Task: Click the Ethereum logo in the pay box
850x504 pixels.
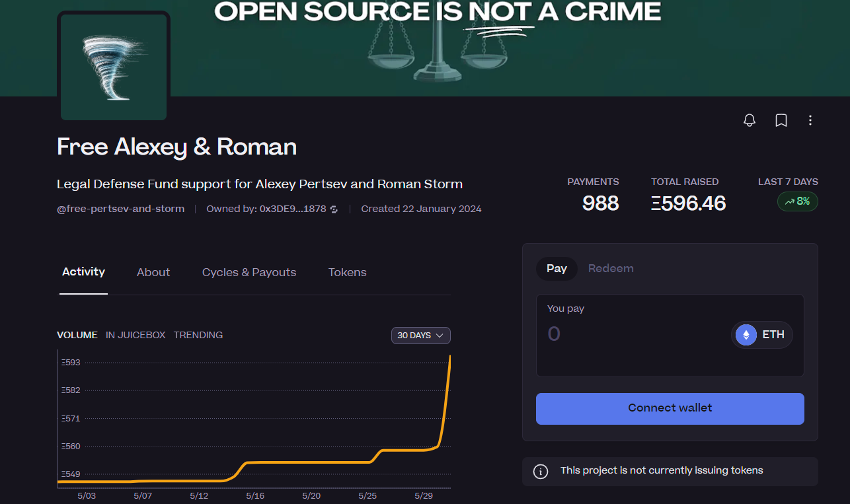Action: (x=746, y=335)
